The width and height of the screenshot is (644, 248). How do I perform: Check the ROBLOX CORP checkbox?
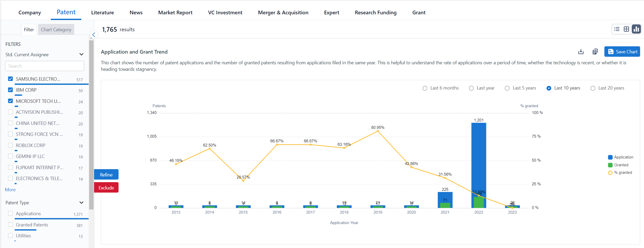[x=10, y=145]
